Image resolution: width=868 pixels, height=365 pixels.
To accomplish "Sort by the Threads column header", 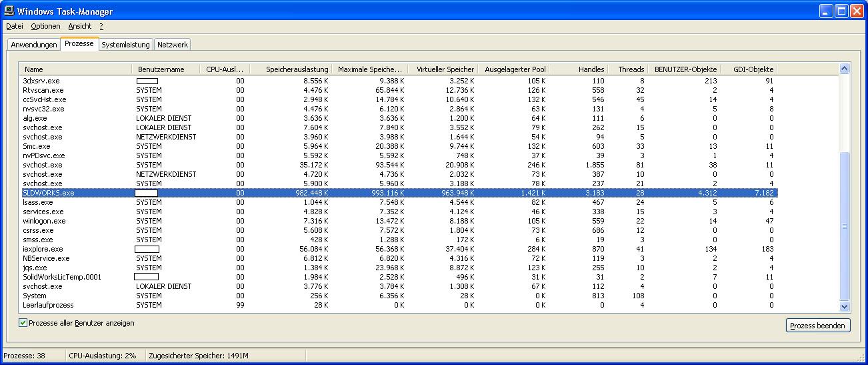I will tap(627, 69).
